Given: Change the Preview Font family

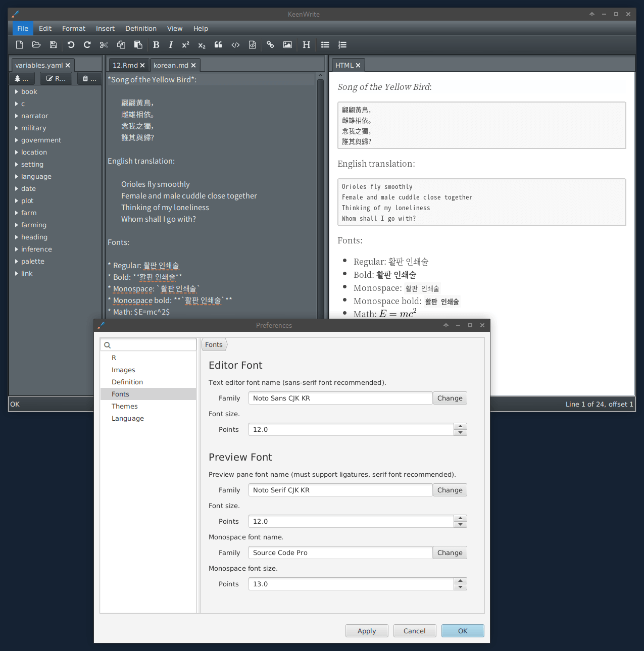Looking at the screenshot, I should (x=450, y=490).
